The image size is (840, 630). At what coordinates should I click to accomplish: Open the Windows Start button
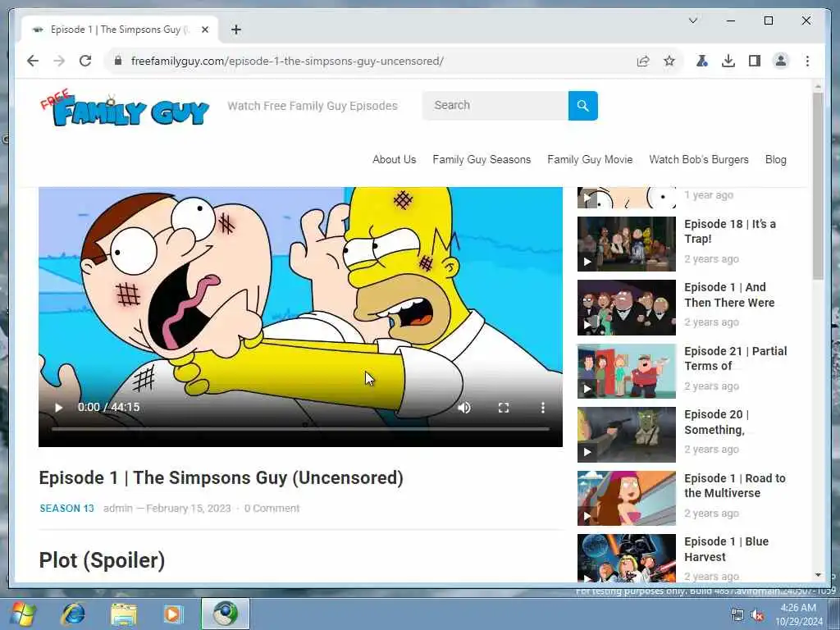pos(22,614)
